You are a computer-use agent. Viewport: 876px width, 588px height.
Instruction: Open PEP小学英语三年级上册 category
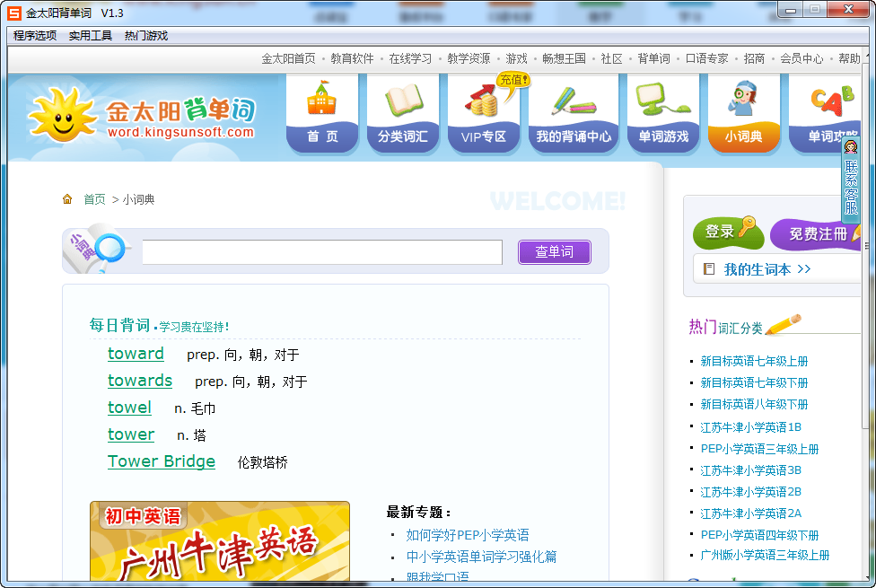pos(760,449)
